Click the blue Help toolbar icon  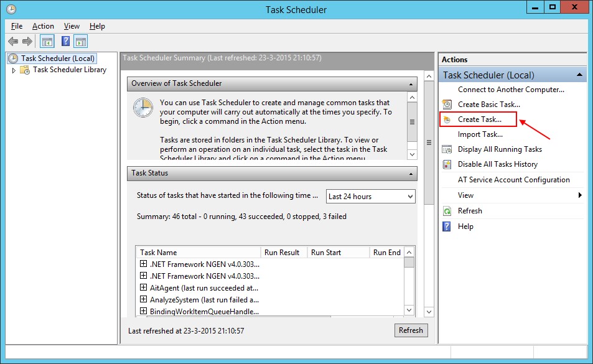(65, 42)
